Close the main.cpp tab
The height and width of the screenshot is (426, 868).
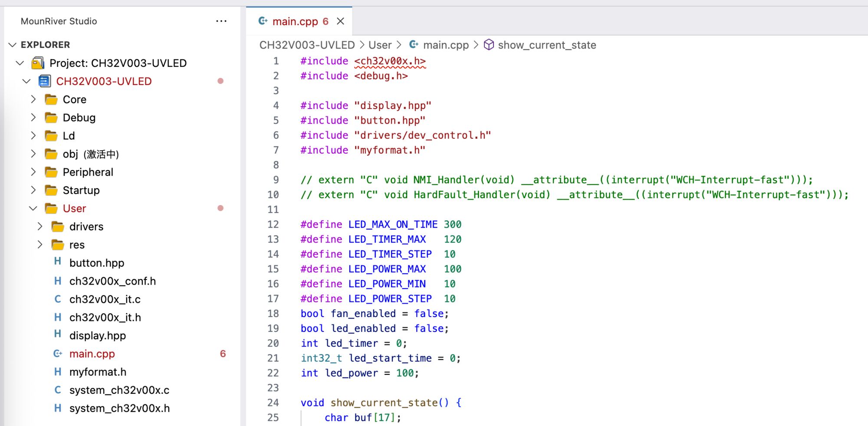point(341,21)
